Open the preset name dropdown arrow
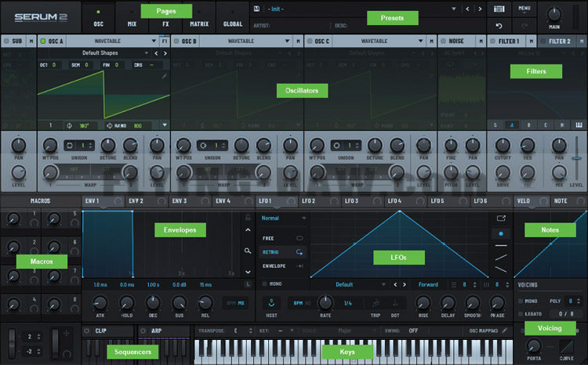 tap(454, 9)
